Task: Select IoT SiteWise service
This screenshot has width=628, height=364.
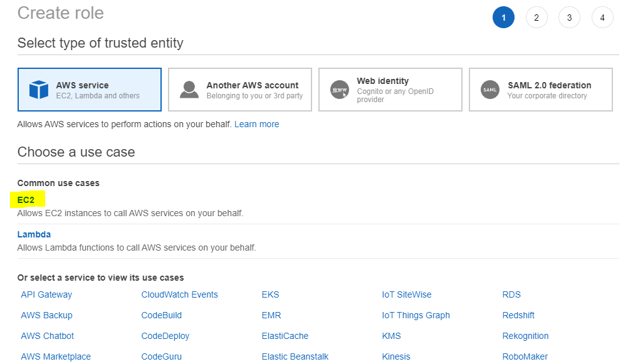Action: [407, 294]
